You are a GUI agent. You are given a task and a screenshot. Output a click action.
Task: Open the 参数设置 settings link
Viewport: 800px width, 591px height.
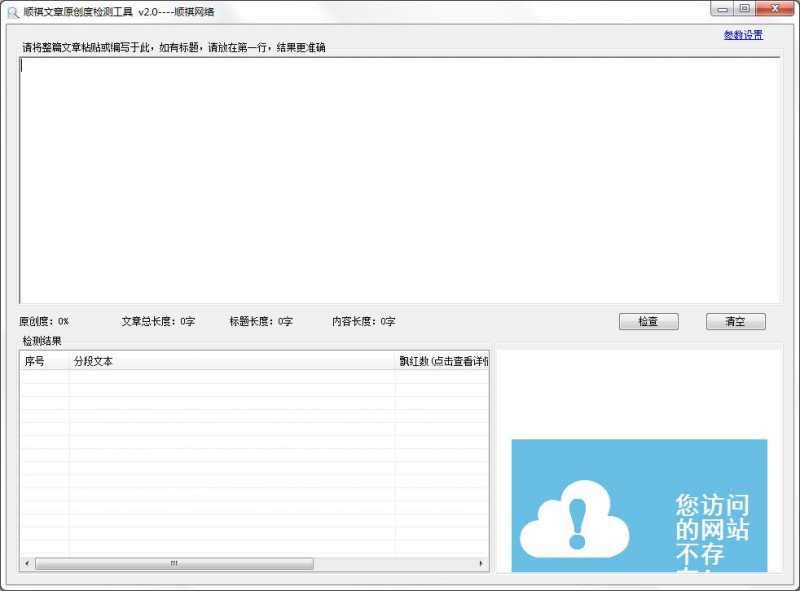point(743,36)
